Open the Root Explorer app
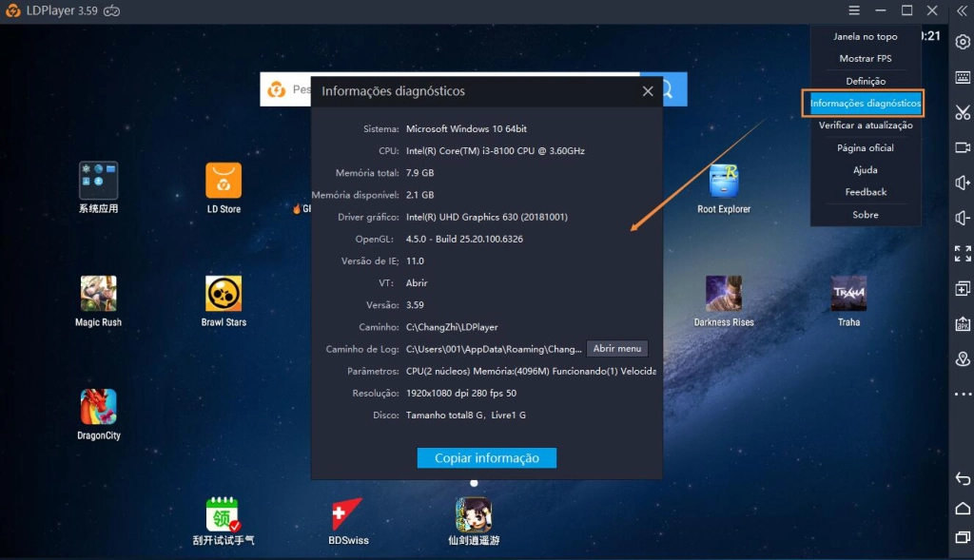 coord(724,188)
